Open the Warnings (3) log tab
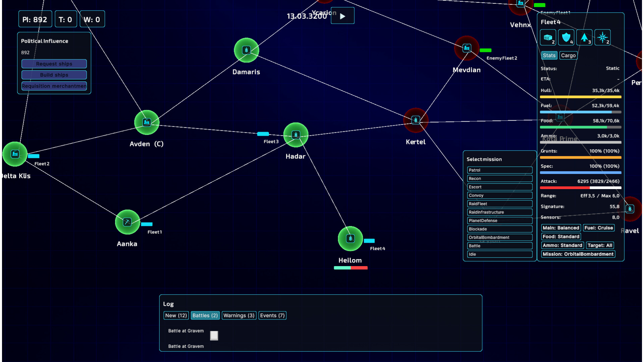644x362 pixels. click(239, 315)
